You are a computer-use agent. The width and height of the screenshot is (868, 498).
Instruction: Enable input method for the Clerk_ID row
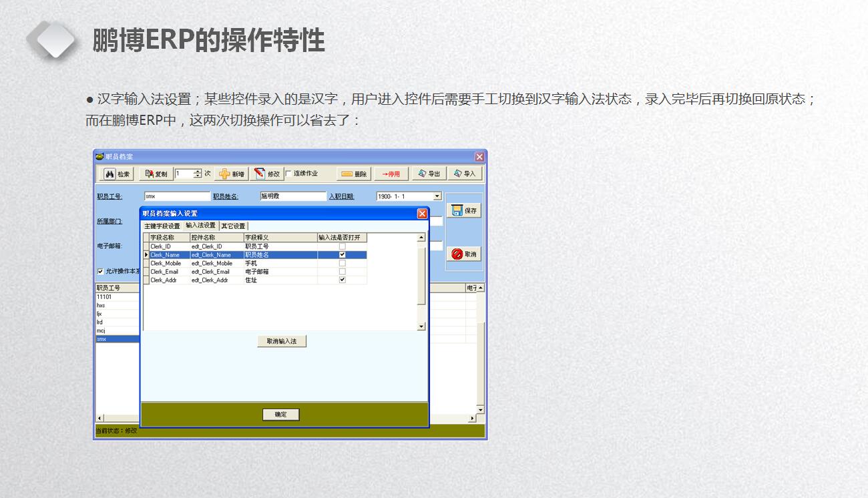(x=343, y=246)
